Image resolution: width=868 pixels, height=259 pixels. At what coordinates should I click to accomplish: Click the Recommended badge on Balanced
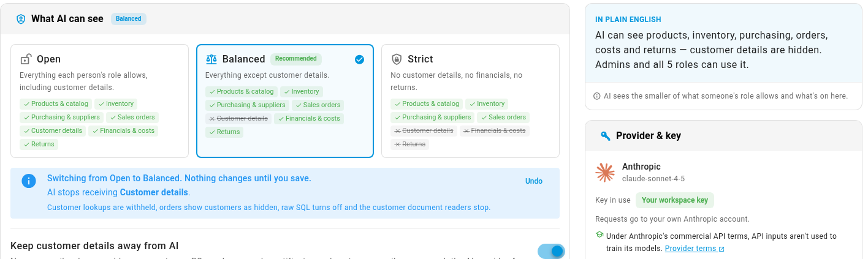click(x=296, y=59)
